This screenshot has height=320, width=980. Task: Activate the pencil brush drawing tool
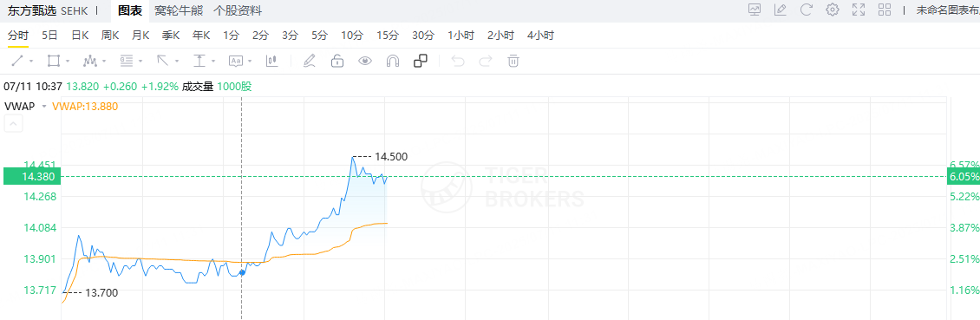[x=309, y=61]
